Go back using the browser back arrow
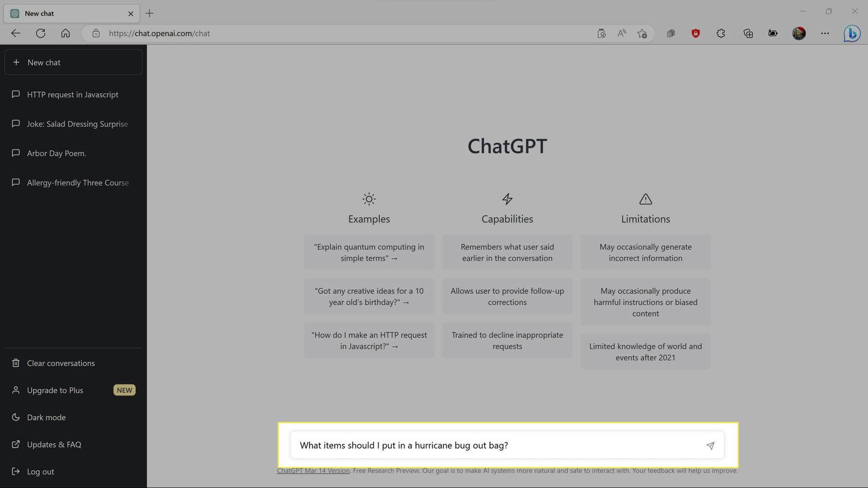This screenshot has height=488, width=868. coord(16,34)
